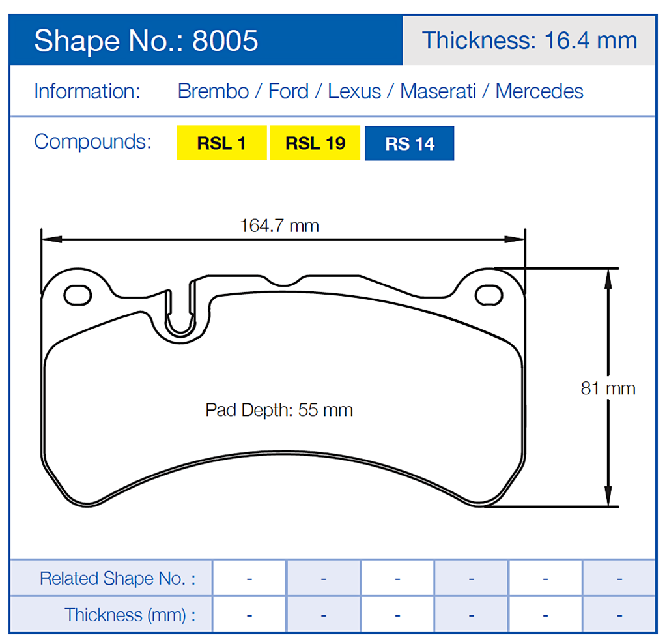The width and height of the screenshot is (667, 644).
Task: Click the left mounting hole in the diagram
Action: (x=76, y=295)
